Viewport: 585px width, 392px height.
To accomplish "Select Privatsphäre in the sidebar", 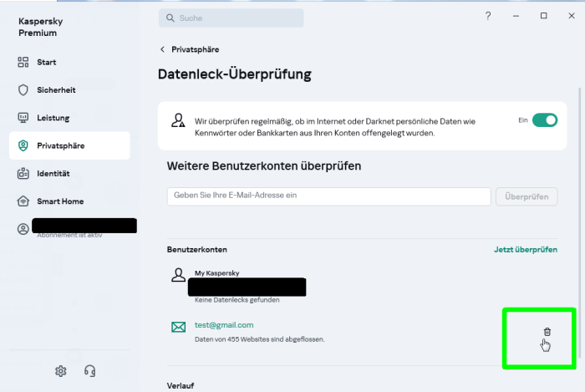I will click(x=69, y=145).
